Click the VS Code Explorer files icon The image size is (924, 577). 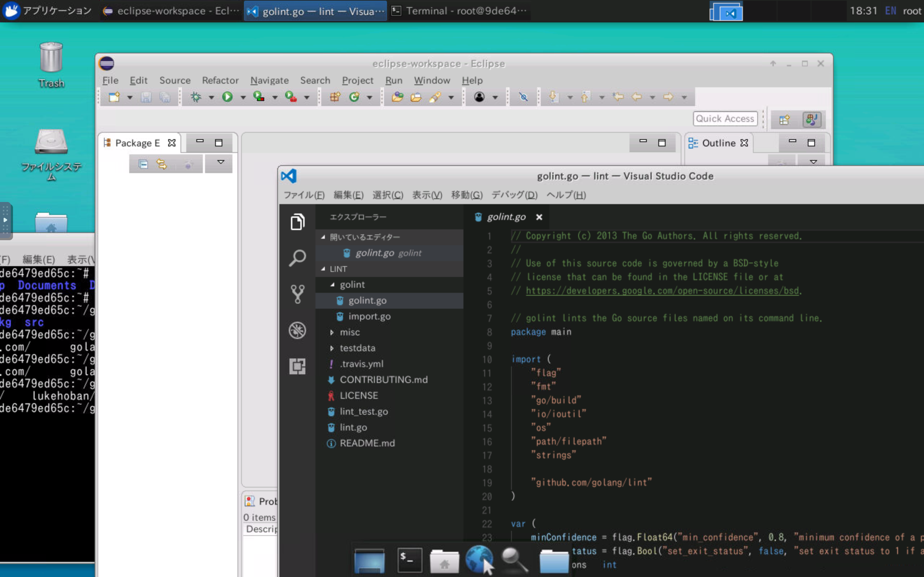pos(297,222)
